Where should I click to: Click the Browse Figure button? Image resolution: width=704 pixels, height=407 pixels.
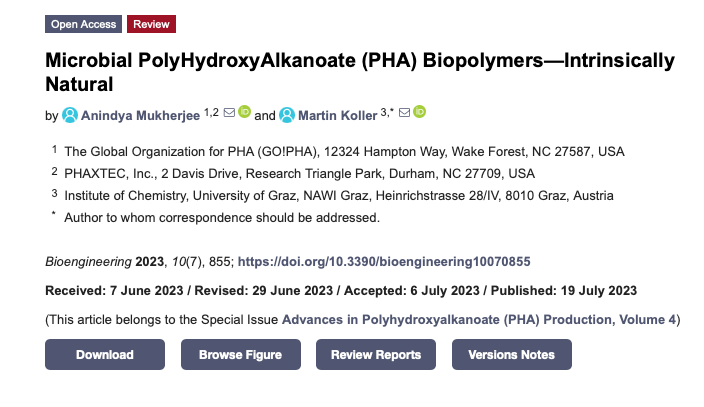click(x=240, y=355)
